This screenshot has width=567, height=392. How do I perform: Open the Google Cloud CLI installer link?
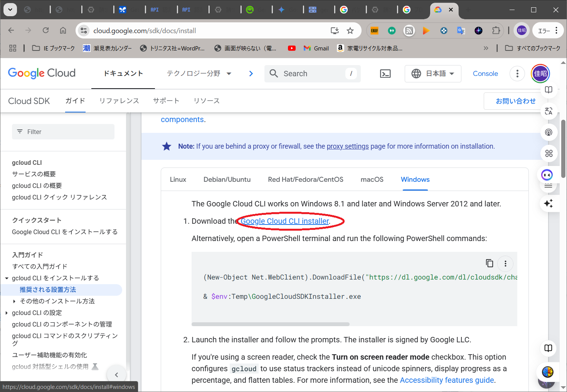[284, 221]
